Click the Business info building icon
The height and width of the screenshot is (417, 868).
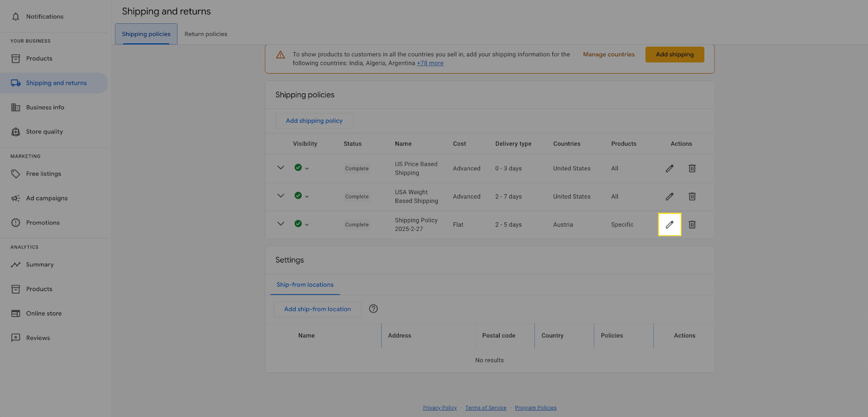point(16,107)
